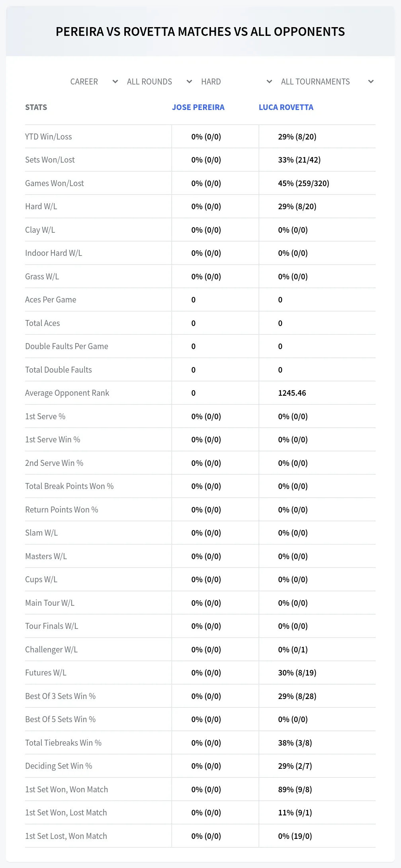Select the Deciding Set Win % label

pos(59,766)
